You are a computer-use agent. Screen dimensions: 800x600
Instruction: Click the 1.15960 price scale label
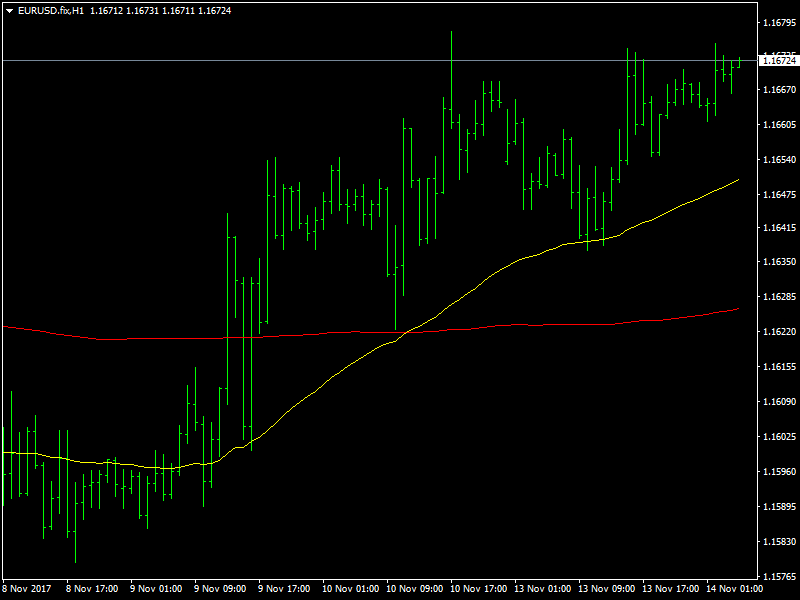point(779,471)
